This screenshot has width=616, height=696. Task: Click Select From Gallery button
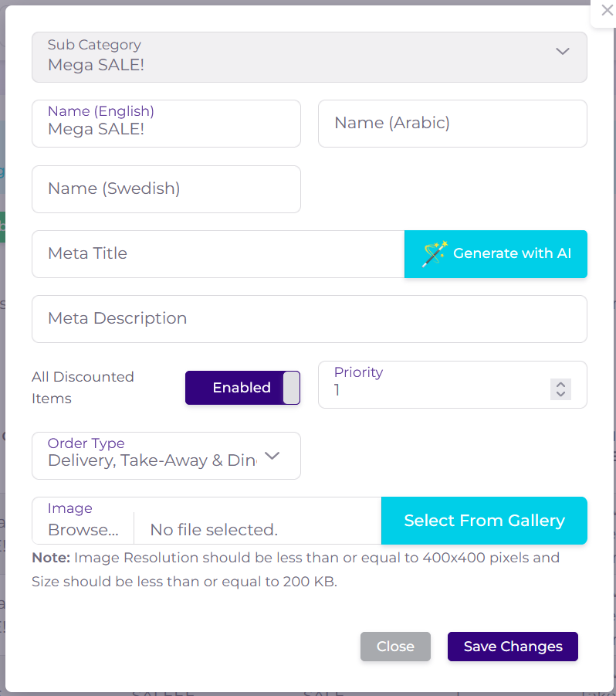tap(484, 521)
